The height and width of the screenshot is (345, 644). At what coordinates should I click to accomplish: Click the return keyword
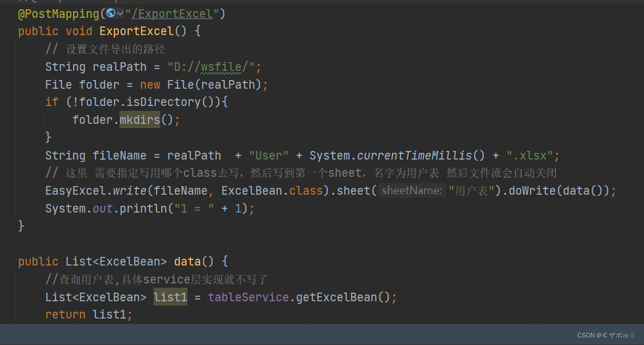tap(65, 315)
